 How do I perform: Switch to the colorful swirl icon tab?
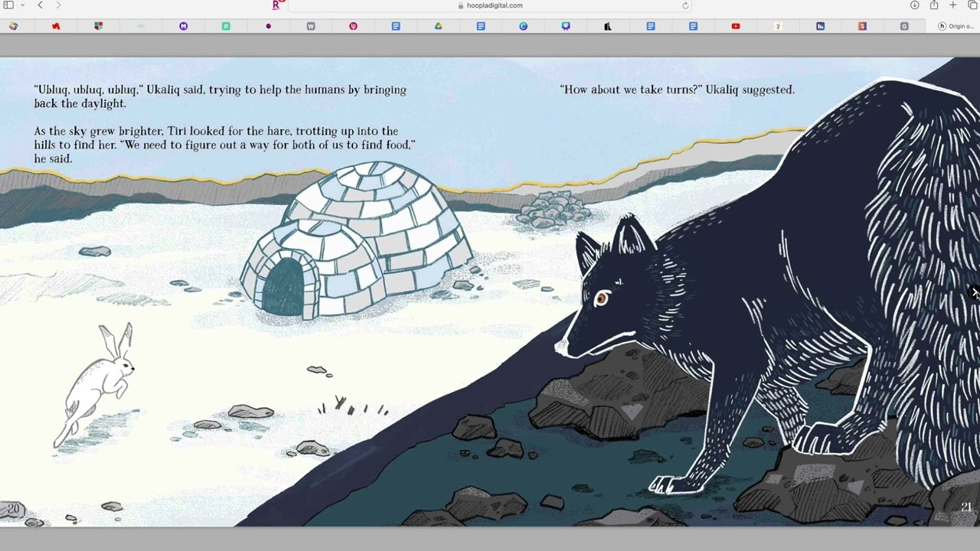click(x=14, y=26)
